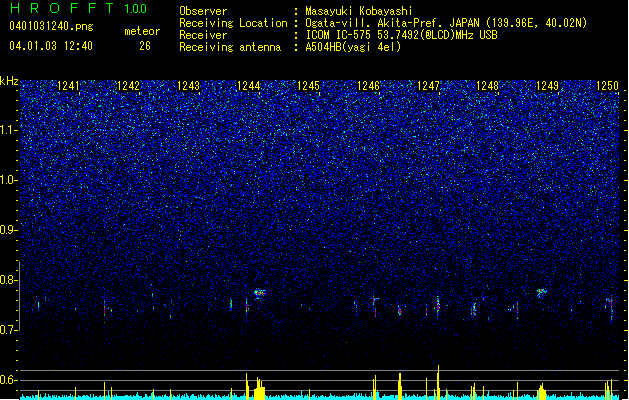The width and height of the screenshot is (629, 400).
Task: Click the 1248 time marker
Action: pos(487,86)
